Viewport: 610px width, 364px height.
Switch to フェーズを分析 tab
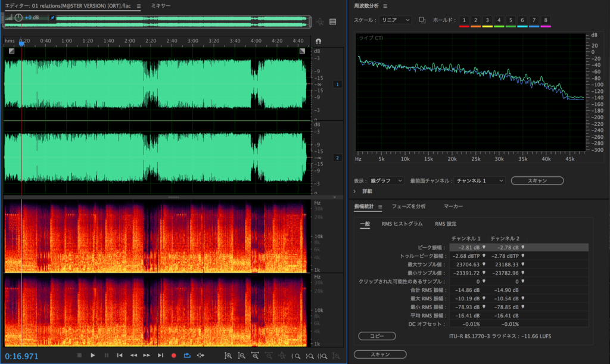click(x=409, y=207)
